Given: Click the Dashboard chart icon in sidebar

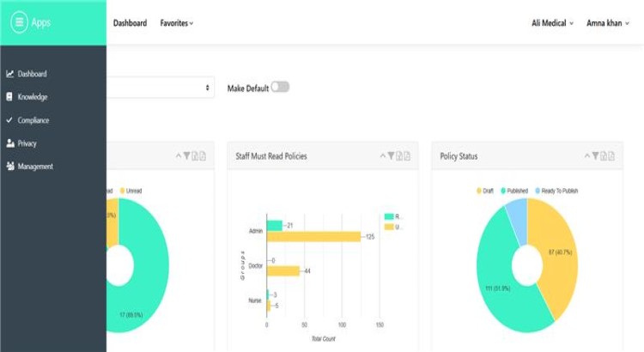Looking at the screenshot, I should tap(9, 74).
